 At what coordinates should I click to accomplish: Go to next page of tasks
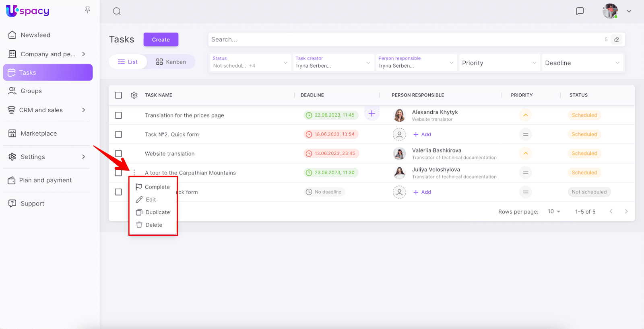626,212
